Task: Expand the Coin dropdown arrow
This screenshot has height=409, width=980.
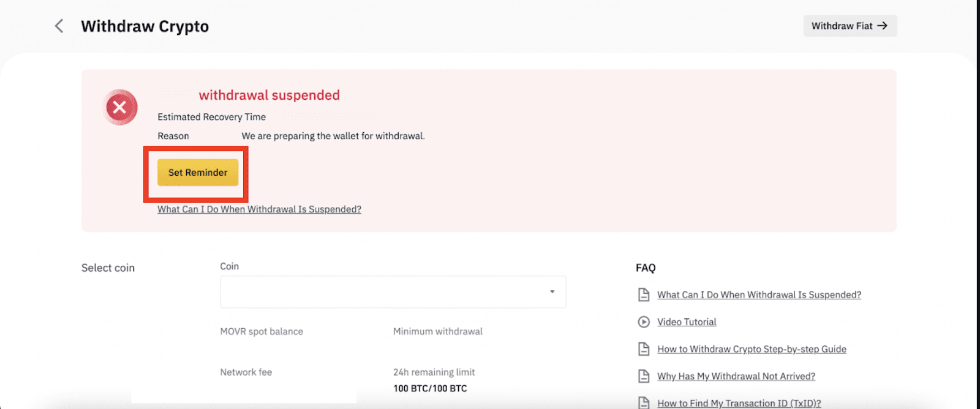Action: tap(552, 292)
